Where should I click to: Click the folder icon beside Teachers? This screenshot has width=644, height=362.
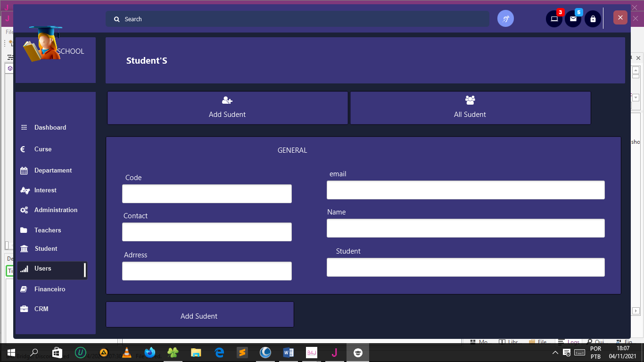tap(24, 230)
